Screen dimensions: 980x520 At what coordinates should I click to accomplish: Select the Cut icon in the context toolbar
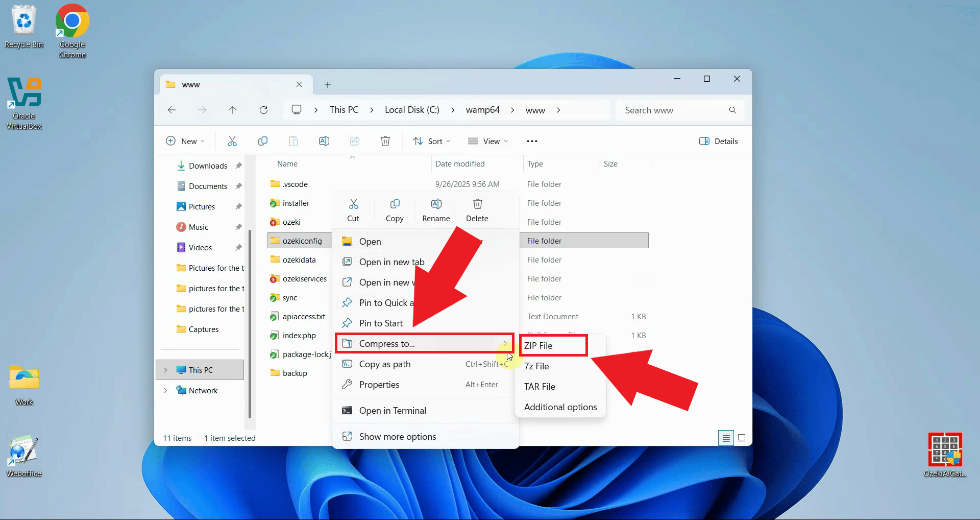pyautogui.click(x=354, y=209)
